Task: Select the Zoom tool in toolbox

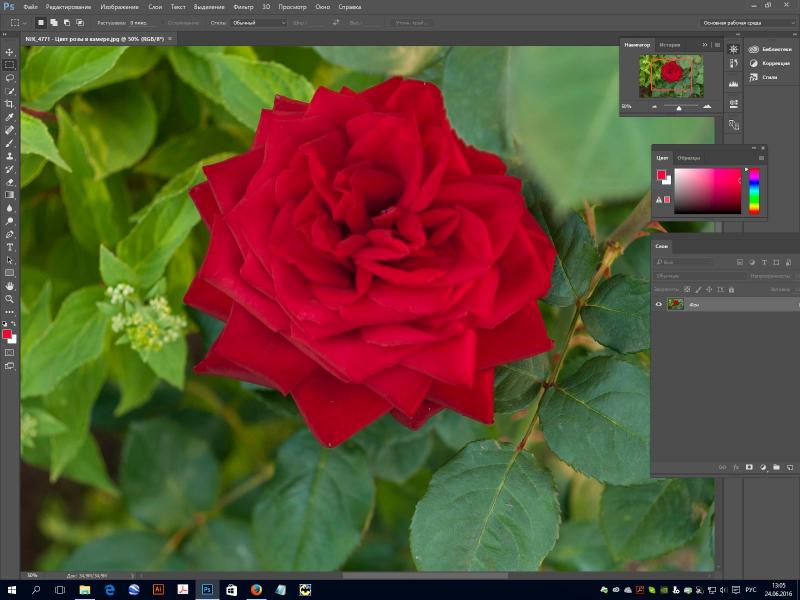Action: (x=10, y=299)
